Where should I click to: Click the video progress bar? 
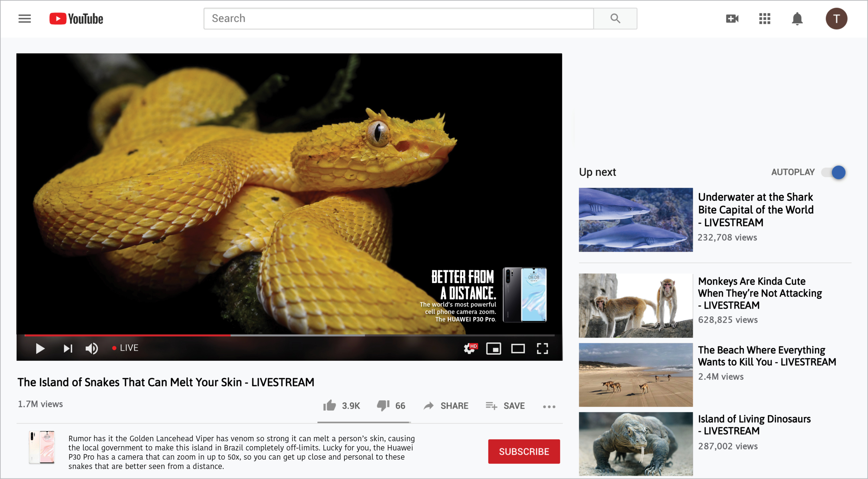[289, 335]
